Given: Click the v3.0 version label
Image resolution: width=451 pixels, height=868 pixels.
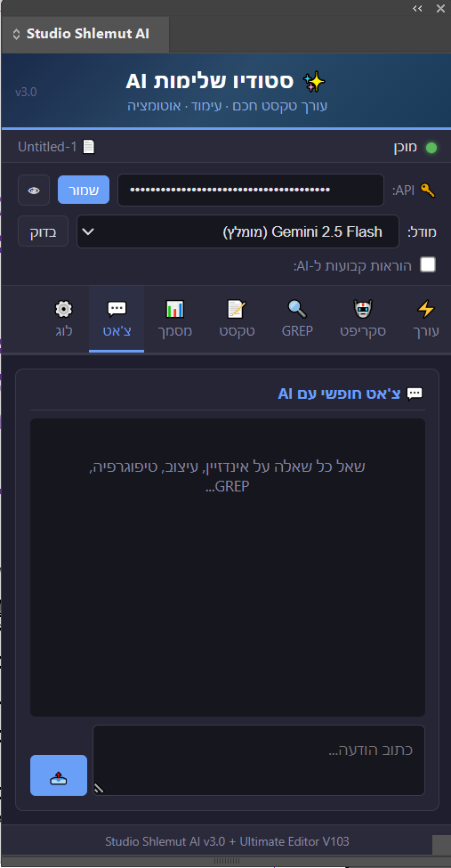Looking at the screenshot, I should 26,92.
